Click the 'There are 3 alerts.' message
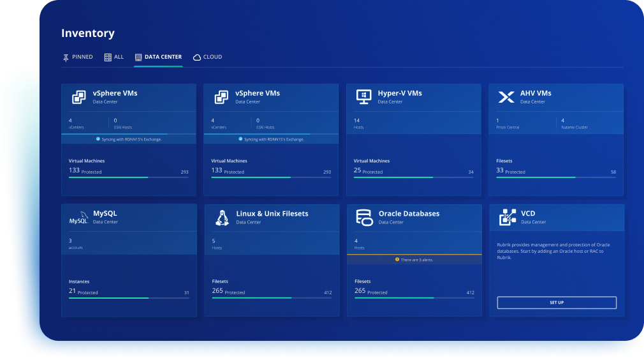The width and height of the screenshot is (644, 360). 417,260
